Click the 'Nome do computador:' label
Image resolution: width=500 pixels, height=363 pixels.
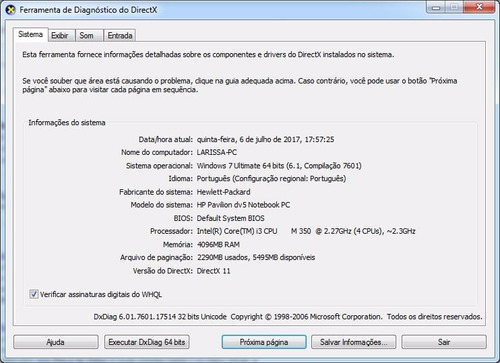point(157,152)
